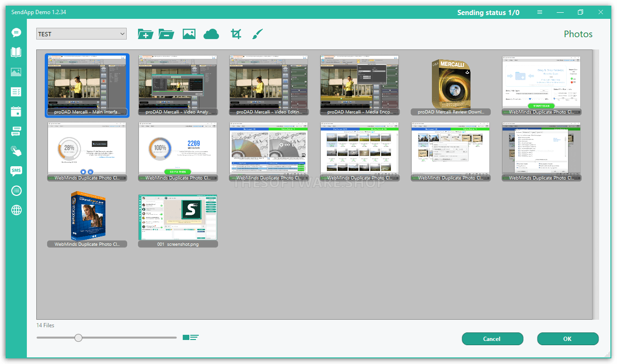Screen dimensions: 617x364
Task: Open the picture gallery sidebar icon
Action: [16, 72]
